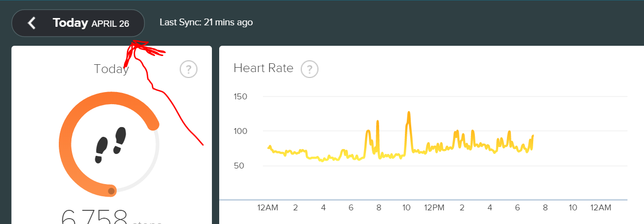644x224 pixels.
Task: Click the Last Sync status text
Action: (x=206, y=22)
